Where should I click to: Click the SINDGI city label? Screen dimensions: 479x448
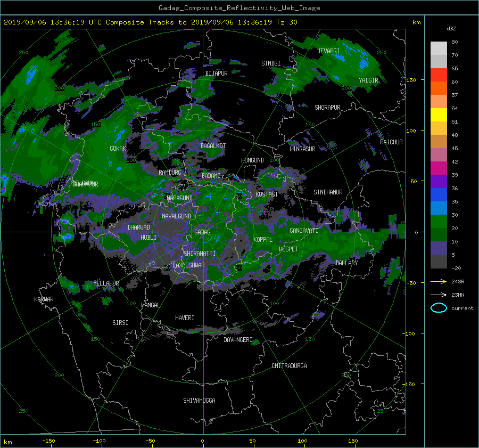[x=271, y=63]
